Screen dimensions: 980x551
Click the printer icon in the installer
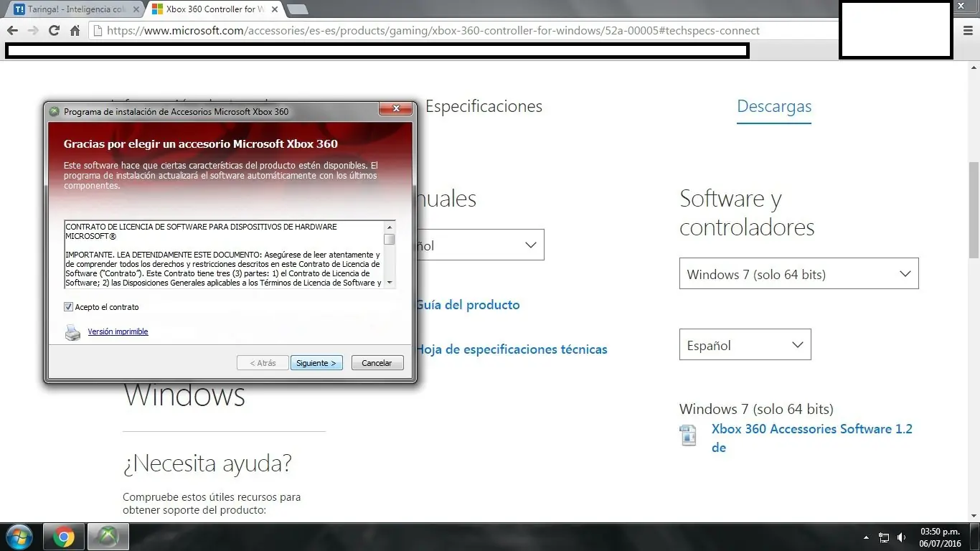pyautogui.click(x=73, y=333)
